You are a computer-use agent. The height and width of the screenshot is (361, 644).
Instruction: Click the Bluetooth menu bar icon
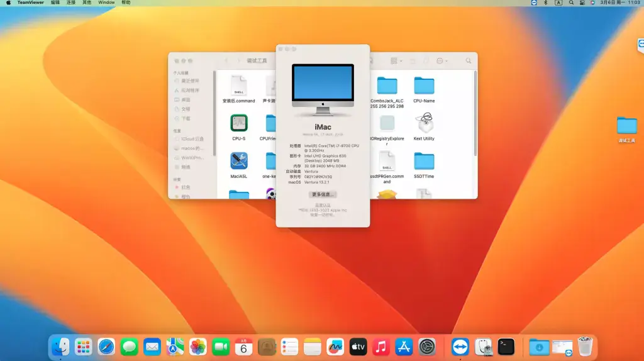(546, 3)
